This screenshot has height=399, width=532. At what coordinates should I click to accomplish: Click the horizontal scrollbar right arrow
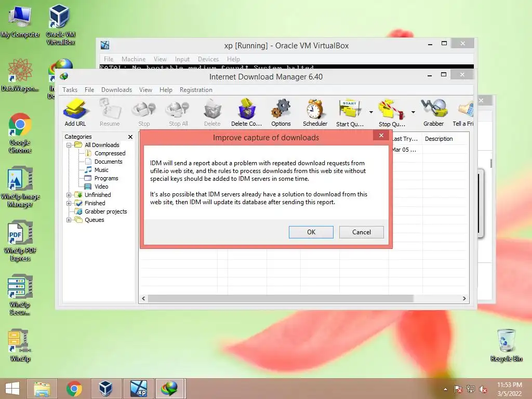coord(464,299)
